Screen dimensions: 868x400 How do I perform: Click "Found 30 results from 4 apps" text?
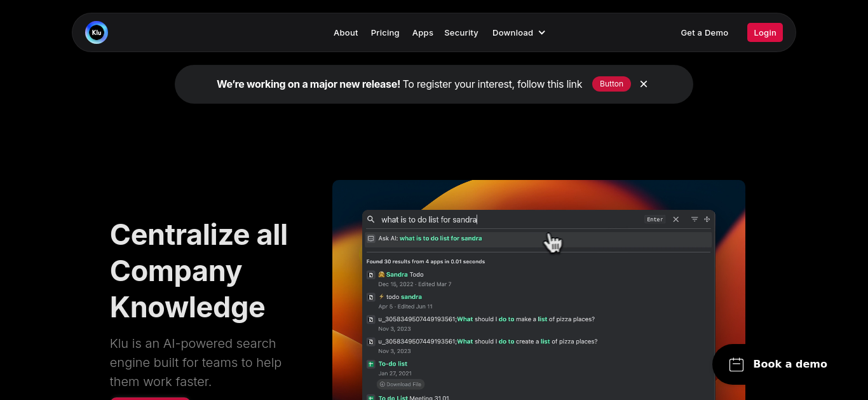click(426, 261)
